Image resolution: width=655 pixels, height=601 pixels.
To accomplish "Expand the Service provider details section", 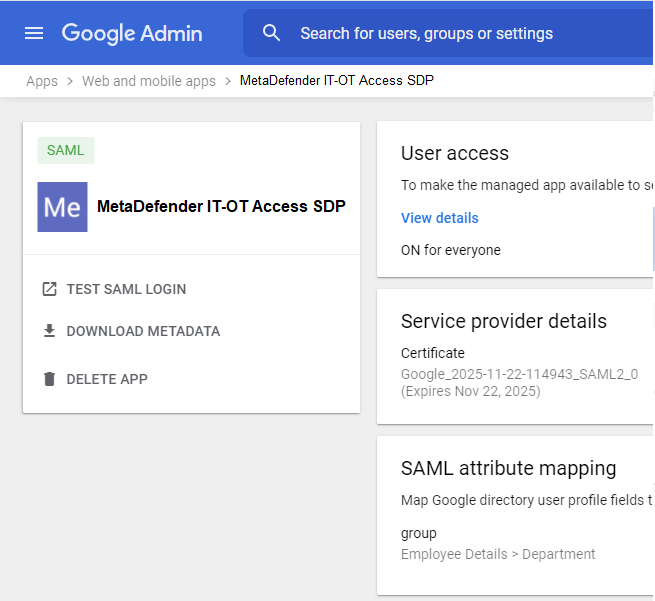I will click(x=504, y=321).
